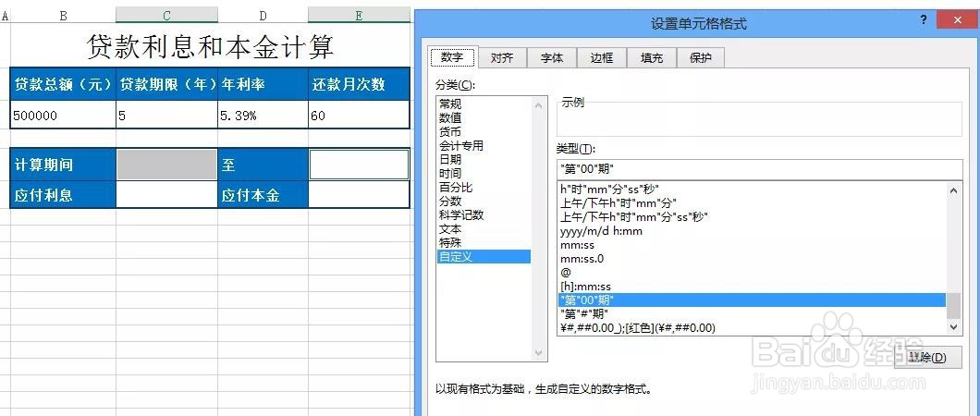980x416 pixels.
Task: Click the 贷款利息和本金计算 title cell
Action: (x=210, y=45)
